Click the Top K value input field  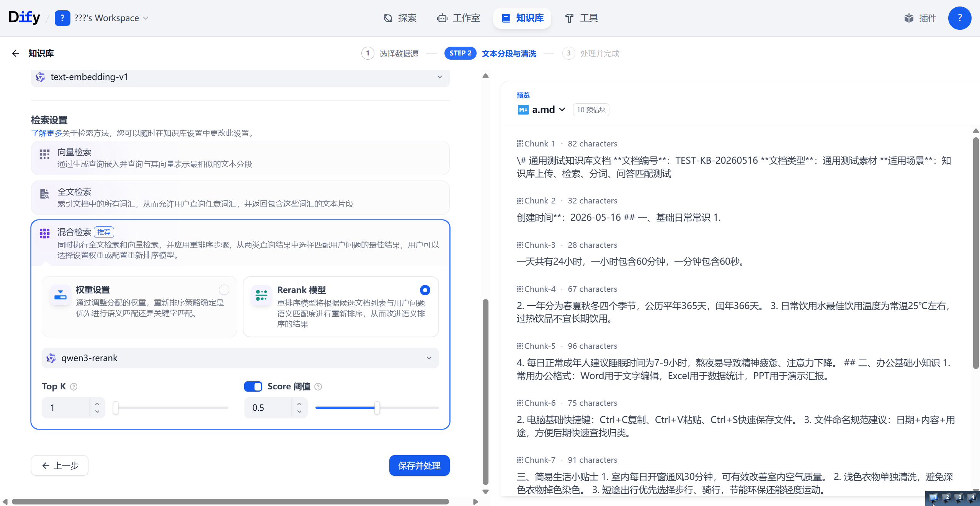point(66,408)
